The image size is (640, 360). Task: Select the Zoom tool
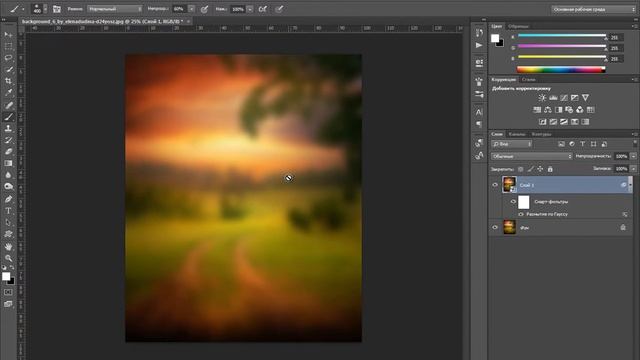[8, 258]
